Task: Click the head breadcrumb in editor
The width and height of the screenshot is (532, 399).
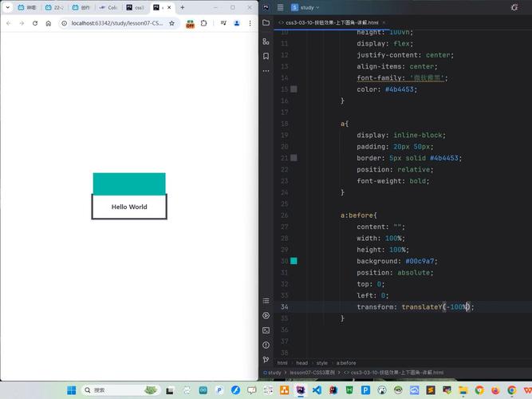Action: pos(301,363)
